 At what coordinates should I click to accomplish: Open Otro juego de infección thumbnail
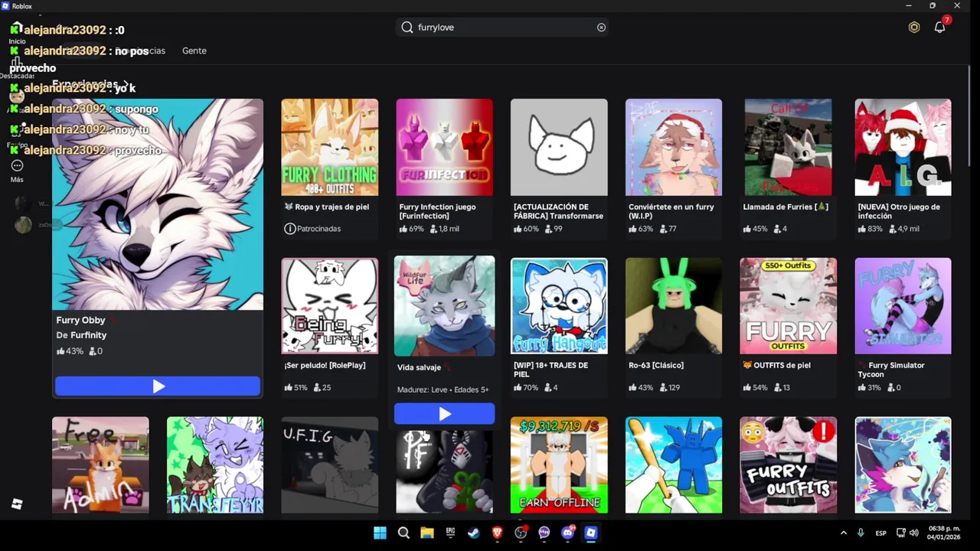[x=903, y=147]
